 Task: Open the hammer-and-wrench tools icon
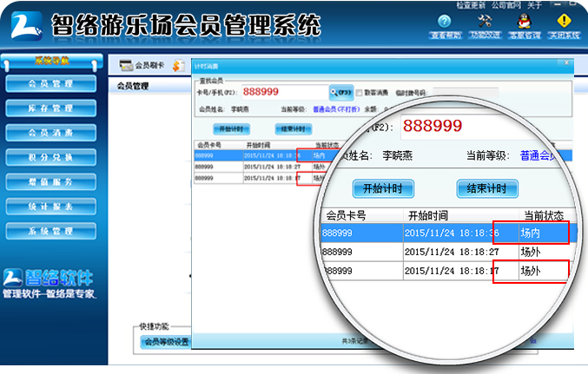485,21
